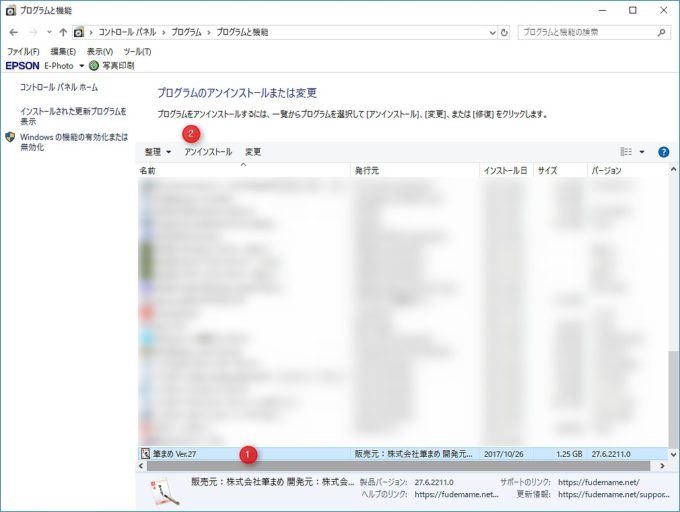Click the 変更 button
Image resolution: width=680 pixels, height=512 pixels.
point(253,152)
